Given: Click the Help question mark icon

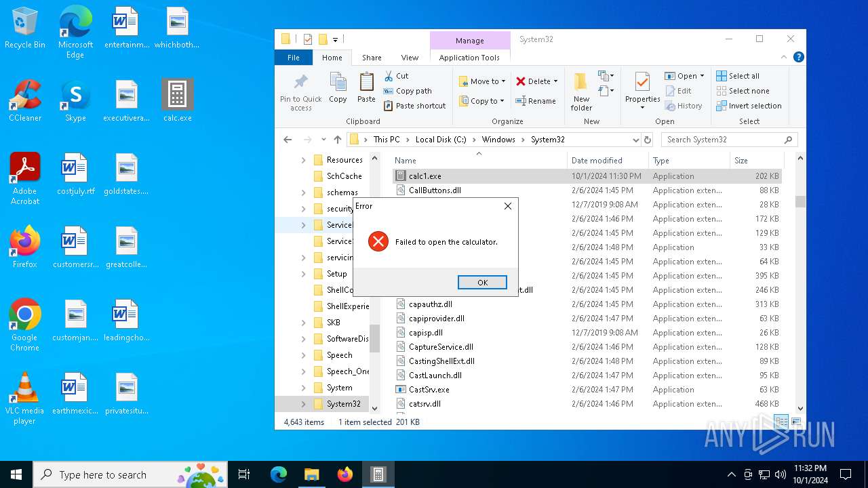Looking at the screenshot, I should click(x=798, y=58).
